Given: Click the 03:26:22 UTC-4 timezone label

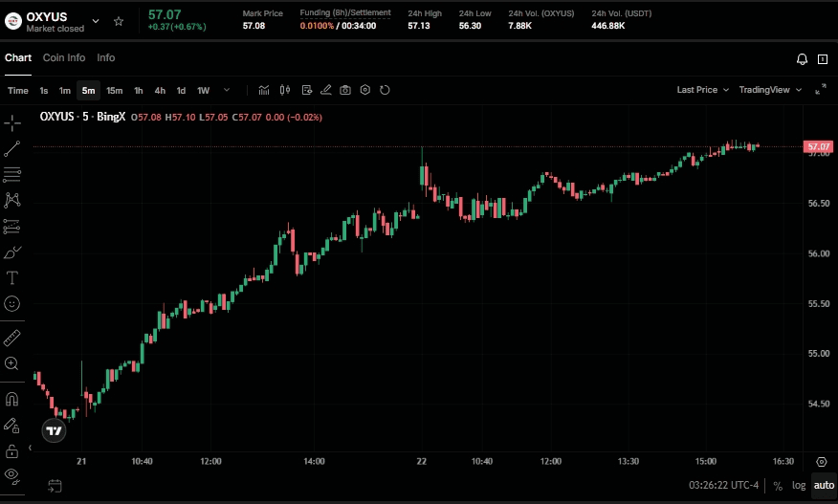Looking at the screenshot, I should click(723, 485).
